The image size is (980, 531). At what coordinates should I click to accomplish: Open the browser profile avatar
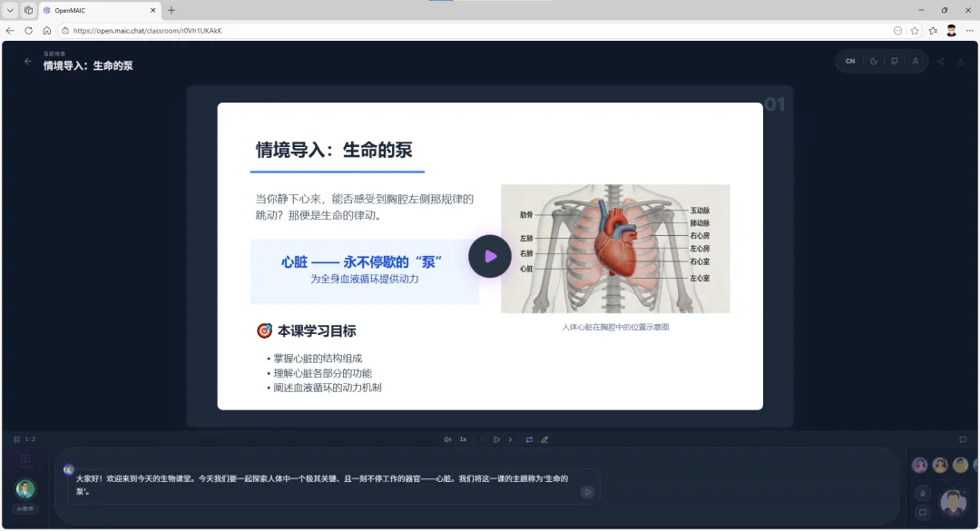click(x=951, y=31)
